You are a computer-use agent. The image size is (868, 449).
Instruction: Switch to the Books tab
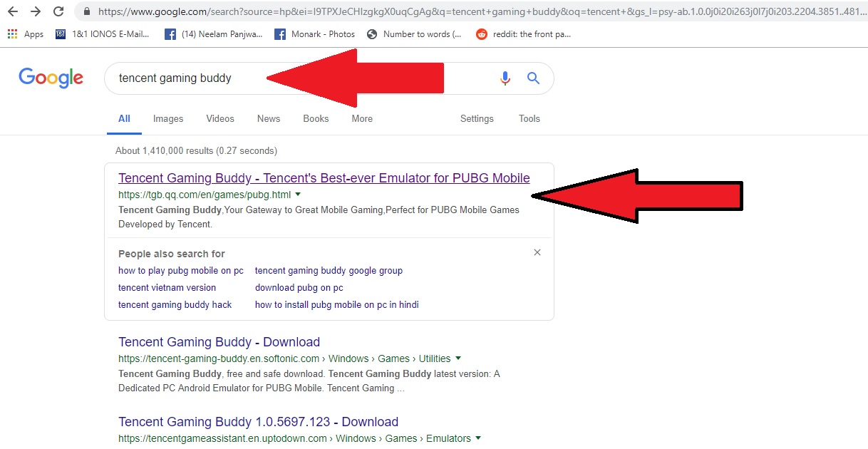(316, 118)
